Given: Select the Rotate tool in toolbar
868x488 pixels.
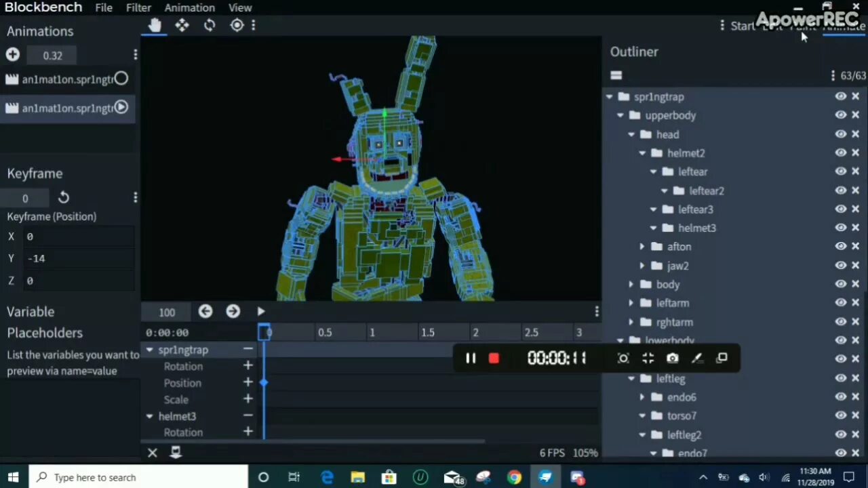Looking at the screenshot, I should [x=210, y=26].
